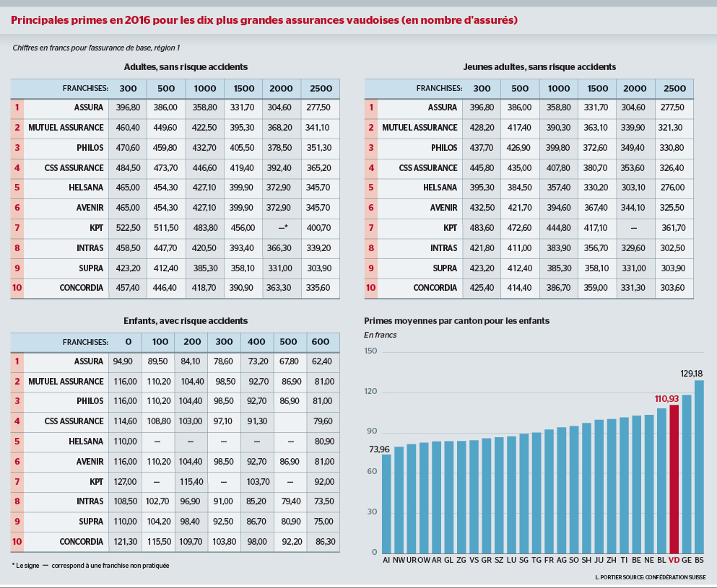Screen dimensions: 717x588
Task: Click the KPT cell 456,00
Action: (243, 227)
